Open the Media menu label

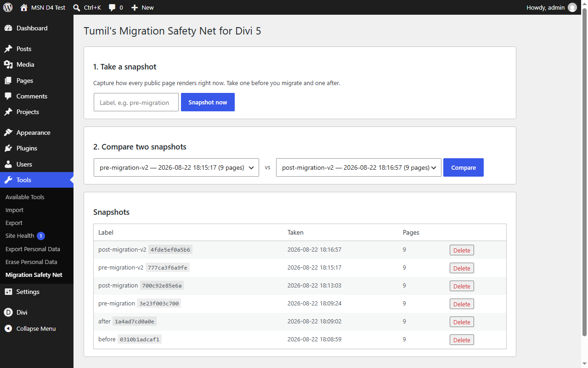[x=25, y=64]
